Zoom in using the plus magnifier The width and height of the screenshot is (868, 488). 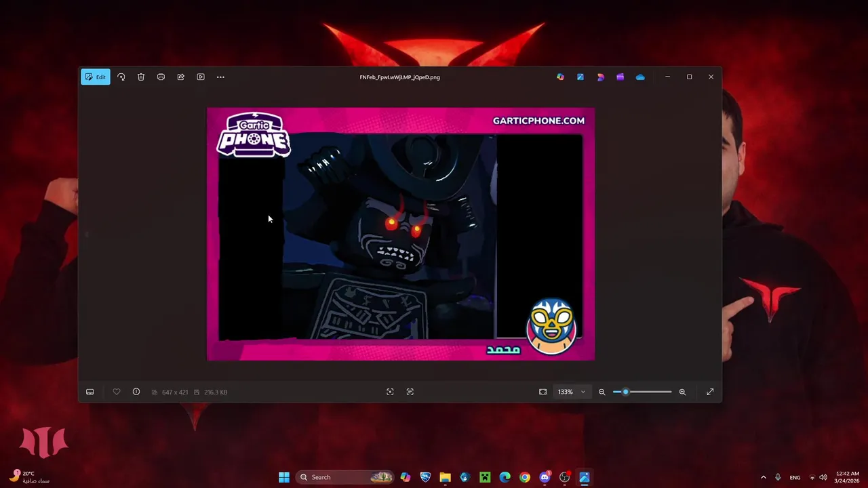682,392
